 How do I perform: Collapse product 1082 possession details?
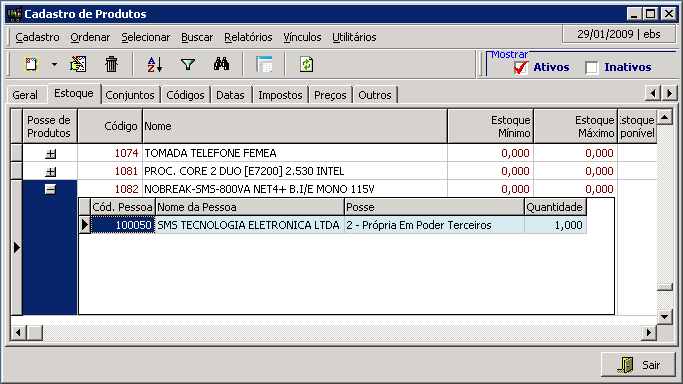pos(51,189)
